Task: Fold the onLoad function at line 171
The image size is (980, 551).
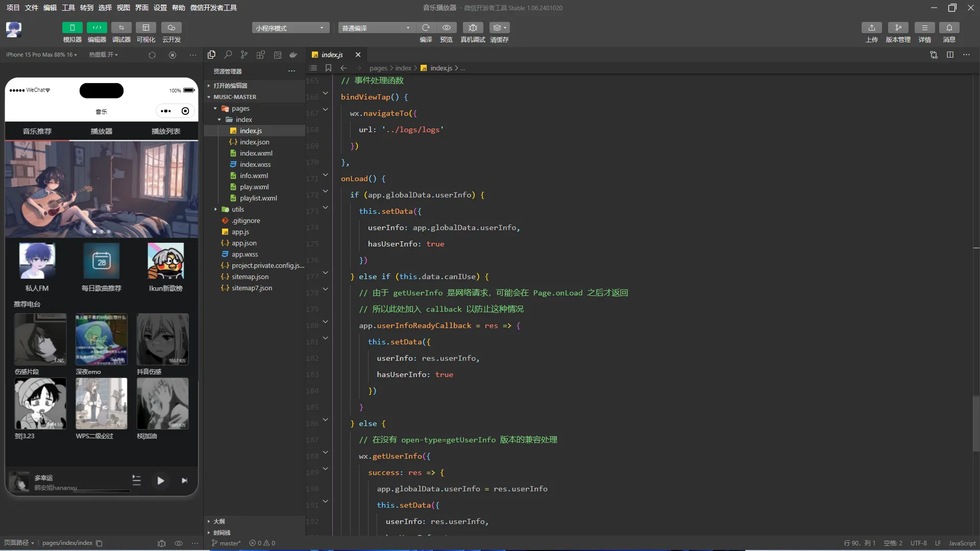Action: (325, 175)
